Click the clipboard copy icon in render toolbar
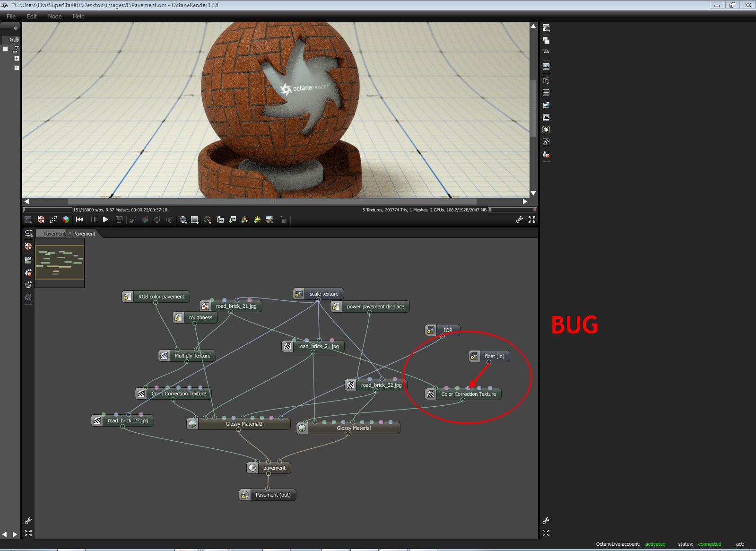The height and width of the screenshot is (551, 756). (x=220, y=219)
